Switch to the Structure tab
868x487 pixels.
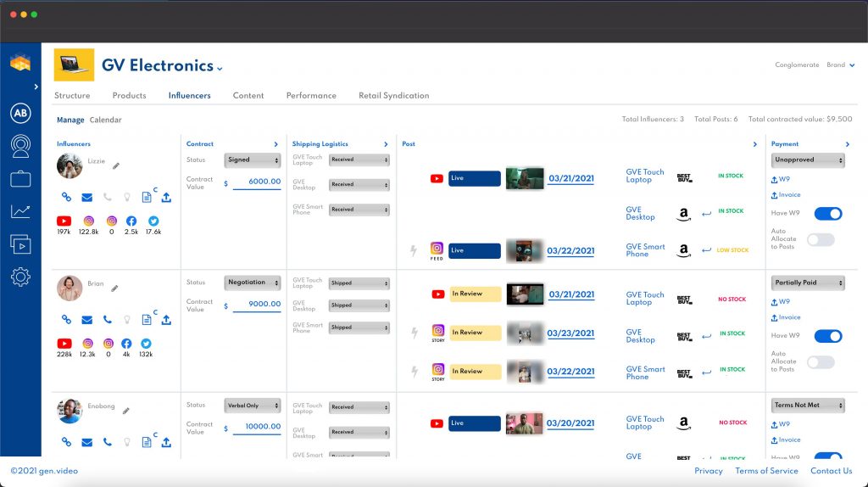[x=72, y=95]
